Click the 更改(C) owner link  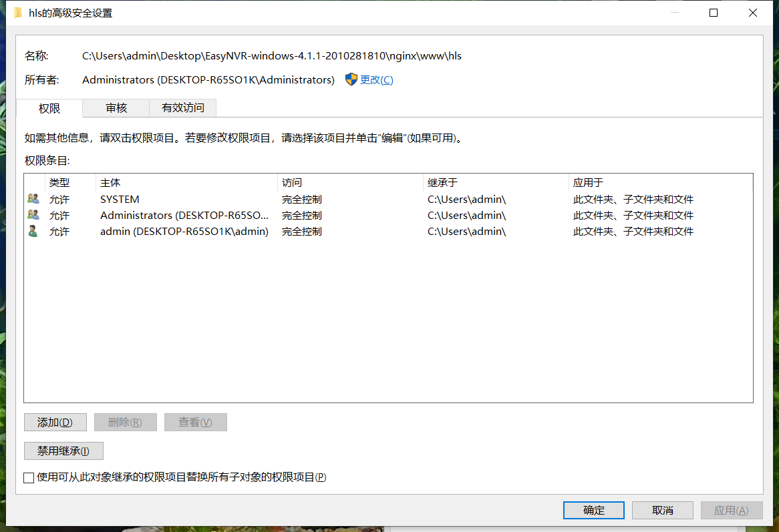377,80
